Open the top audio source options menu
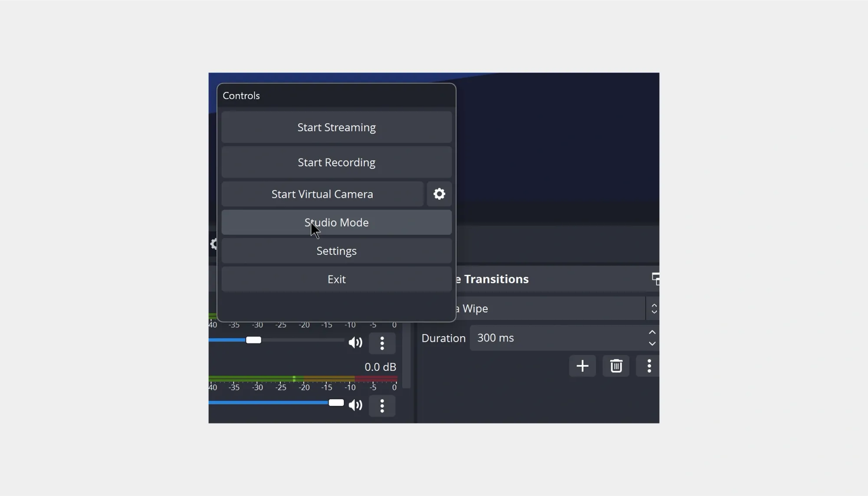The image size is (868, 496). point(382,343)
